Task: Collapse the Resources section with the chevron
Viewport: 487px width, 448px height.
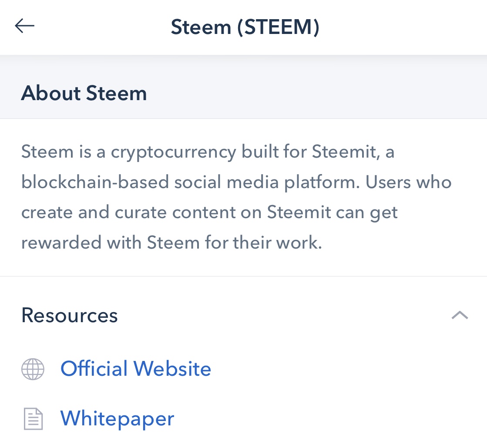Action: coord(460,315)
